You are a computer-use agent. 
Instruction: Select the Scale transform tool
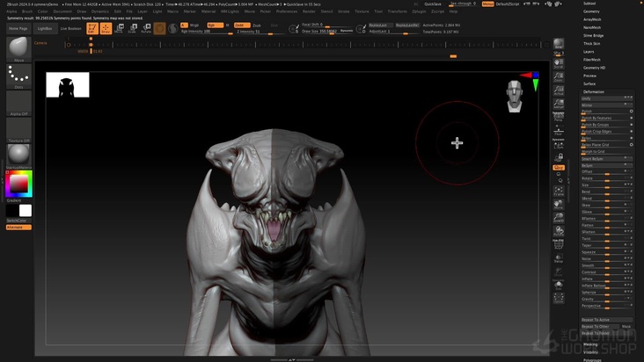[x=132, y=28]
